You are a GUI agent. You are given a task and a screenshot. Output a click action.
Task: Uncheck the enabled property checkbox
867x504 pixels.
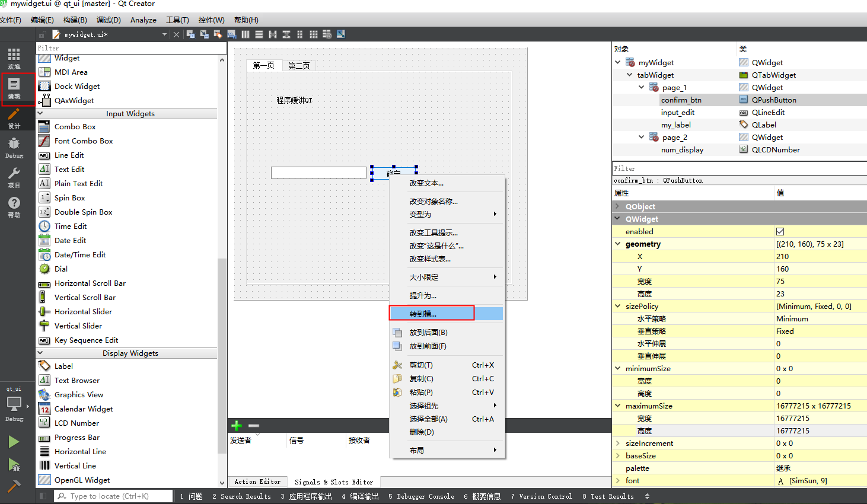coord(780,232)
